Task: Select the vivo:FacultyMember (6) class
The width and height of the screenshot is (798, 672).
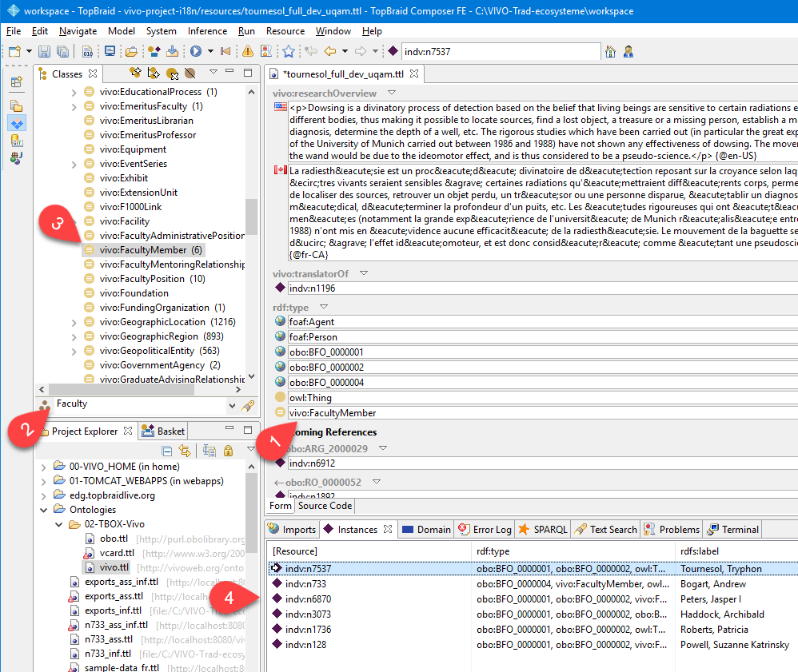Action: [x=142, y=250]
